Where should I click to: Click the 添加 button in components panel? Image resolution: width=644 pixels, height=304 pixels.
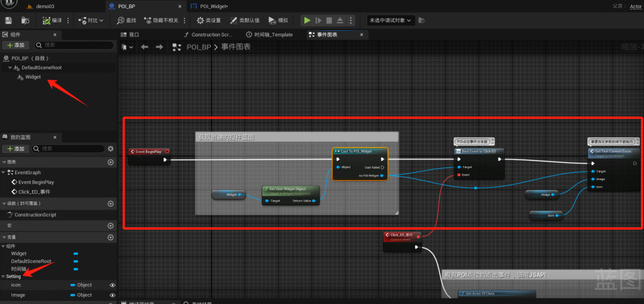point(15,45)
